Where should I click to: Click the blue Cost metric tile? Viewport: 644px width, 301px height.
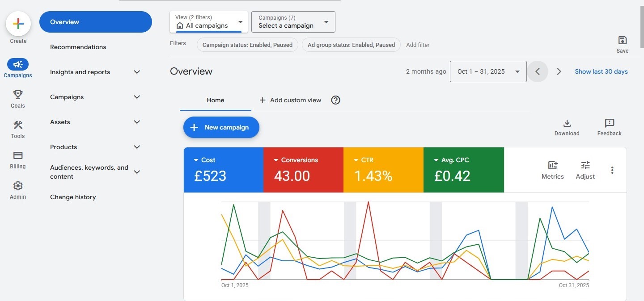(x=224, y=170)
